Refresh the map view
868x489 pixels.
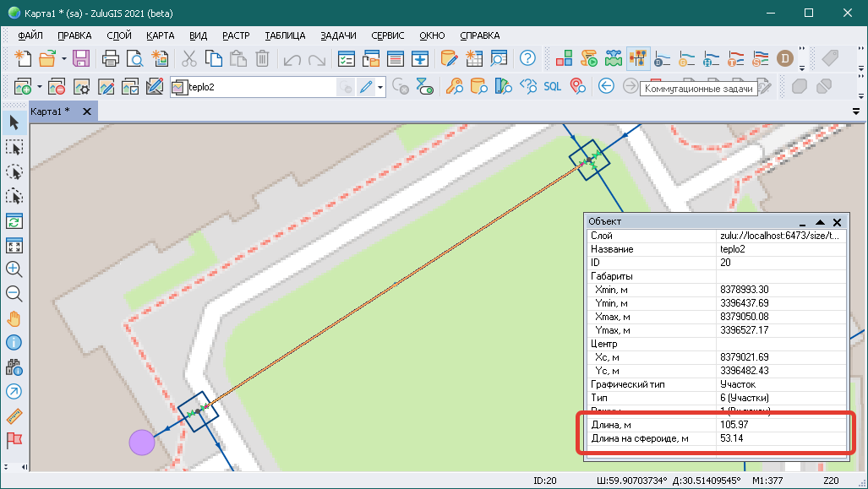tap(14, 221)
